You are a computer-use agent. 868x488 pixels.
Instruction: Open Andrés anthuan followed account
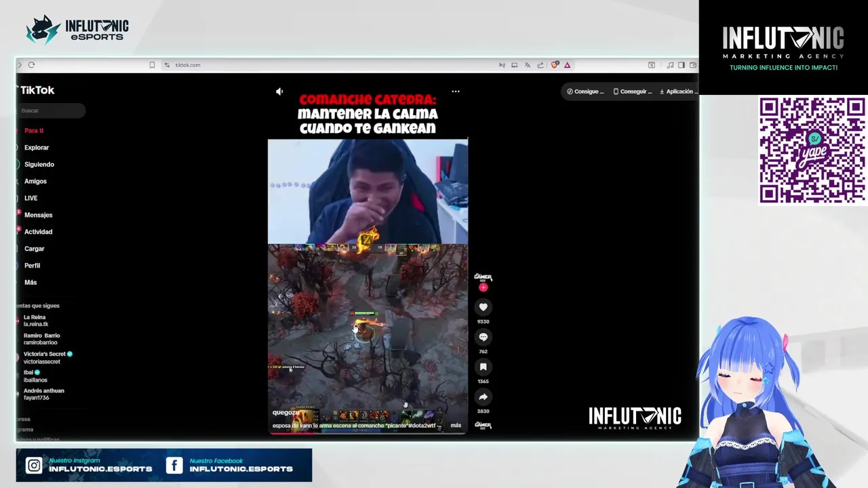[43, 394]
